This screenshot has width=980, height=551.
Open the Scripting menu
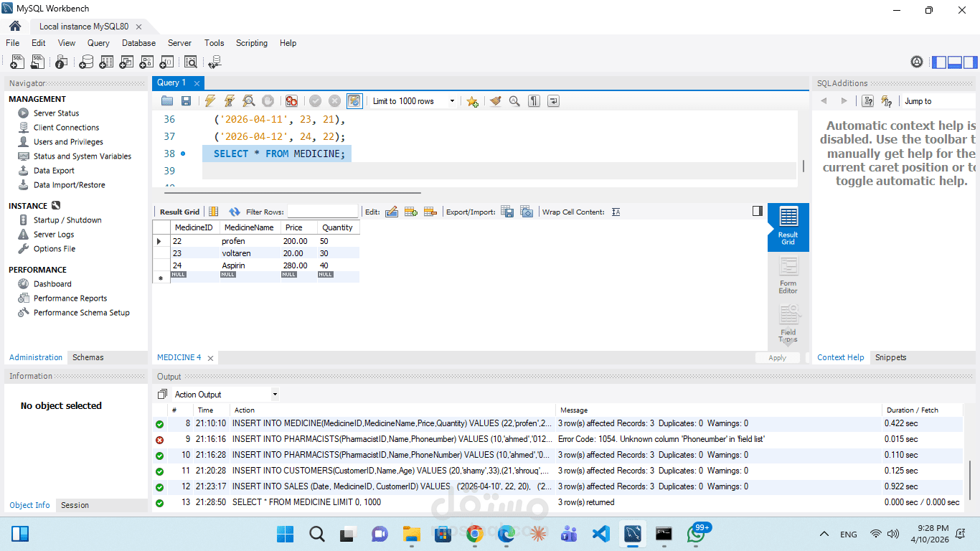coord(252,43)
